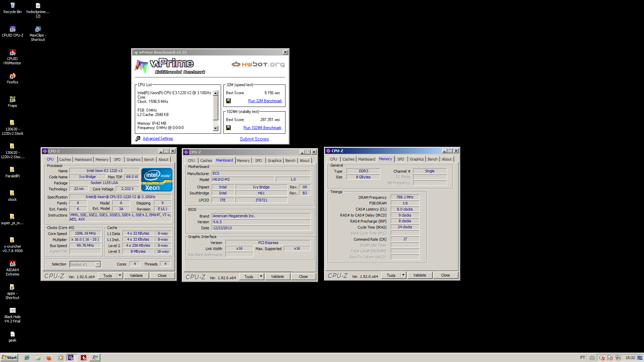The width and height of the screenshot is (644, 362).
Task: Click the Intel Xeon inside logo
Action: click(157, 180)
